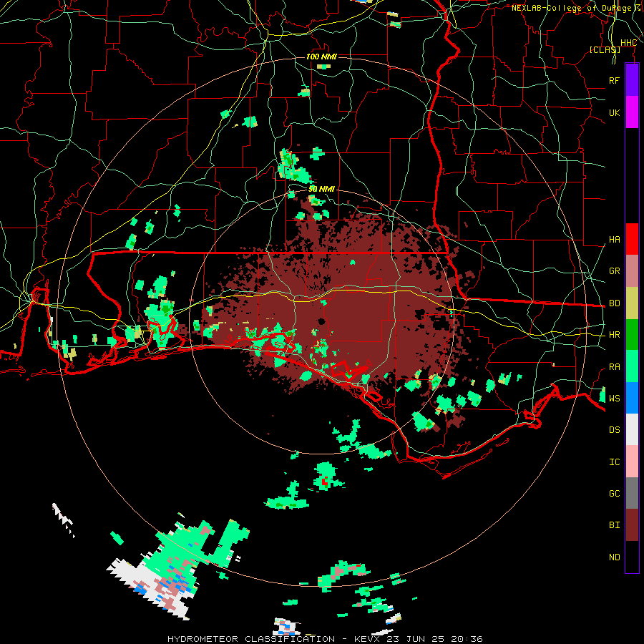Select the dusty-pink GR graupel legend swatch

(x=632, y=271)
